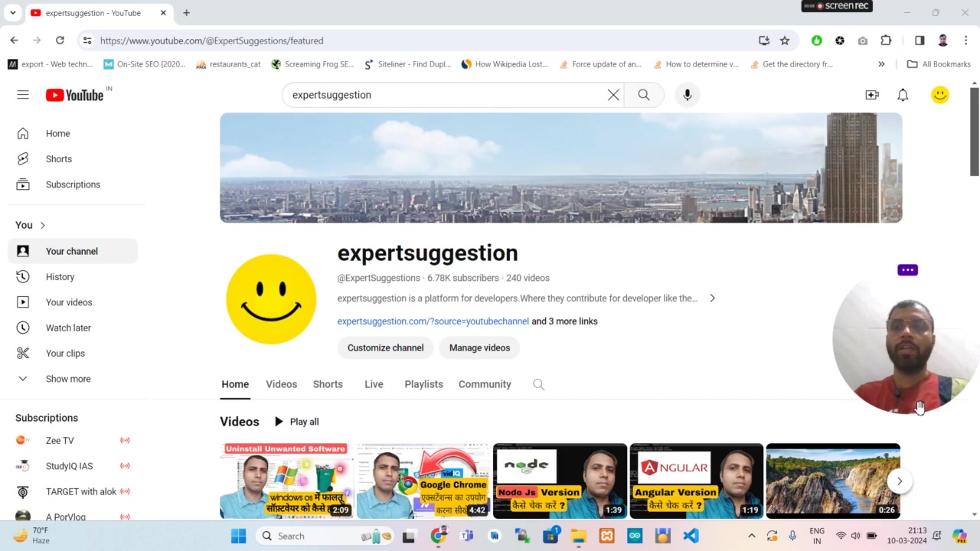
Task: Start voice search with the microphone
Action: pos(687,95)
